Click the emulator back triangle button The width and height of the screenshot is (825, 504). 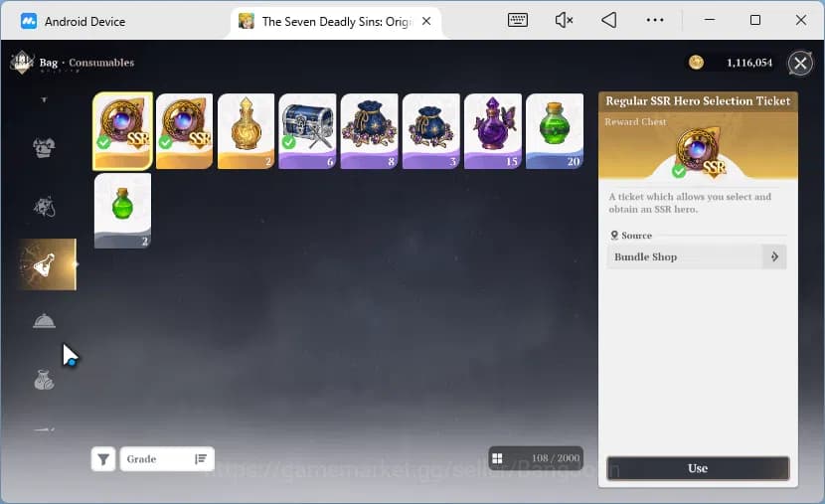608,20
